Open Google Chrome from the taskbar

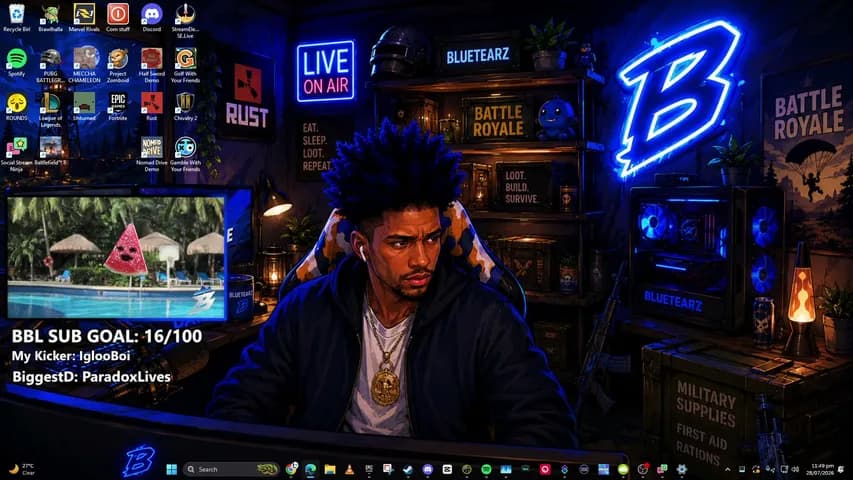click(292, 469)
